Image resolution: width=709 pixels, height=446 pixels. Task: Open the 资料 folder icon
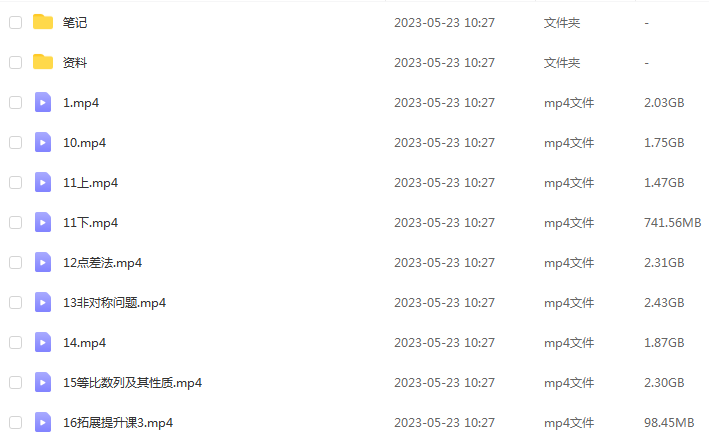43,62
